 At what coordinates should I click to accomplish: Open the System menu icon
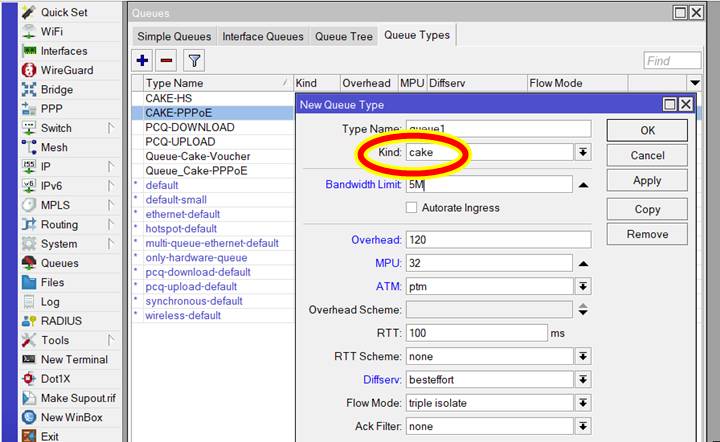pyautogui.click(x=29, y=244)
